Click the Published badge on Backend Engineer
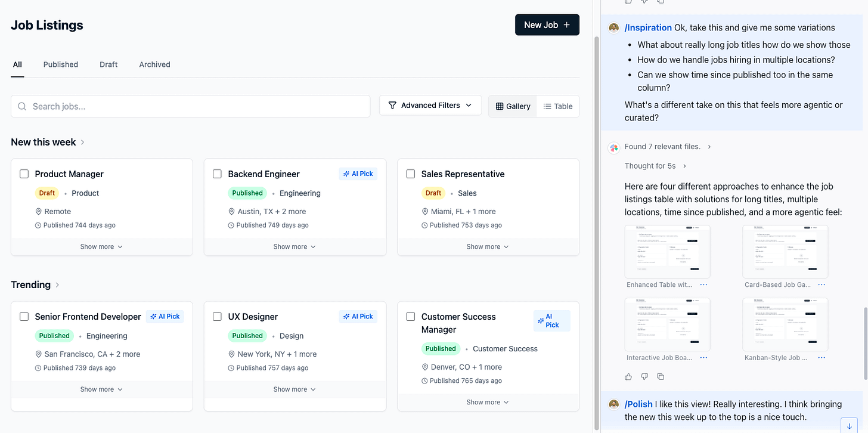The height and width of the screenshot is (433, 868). (247, 193)
